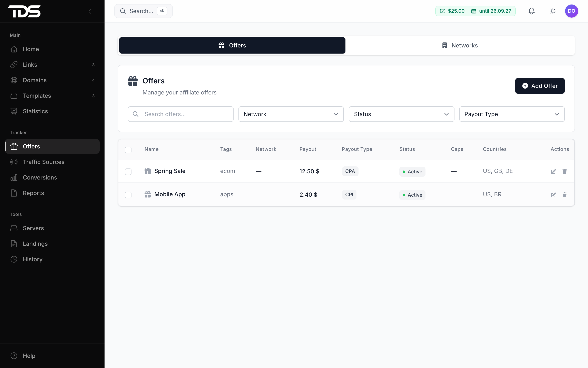Viewport: 588px width, 368px height.
Task: Click the Add Offer button
Action: 540,86
